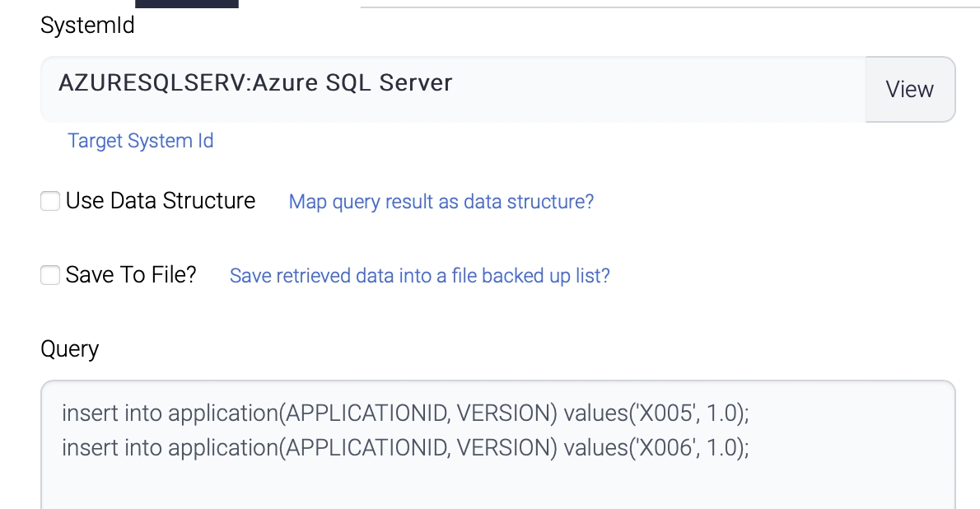This screenshot has width=980, height=509.
Task: Tick the Save To File checkbox
Action: click(51, 275)
